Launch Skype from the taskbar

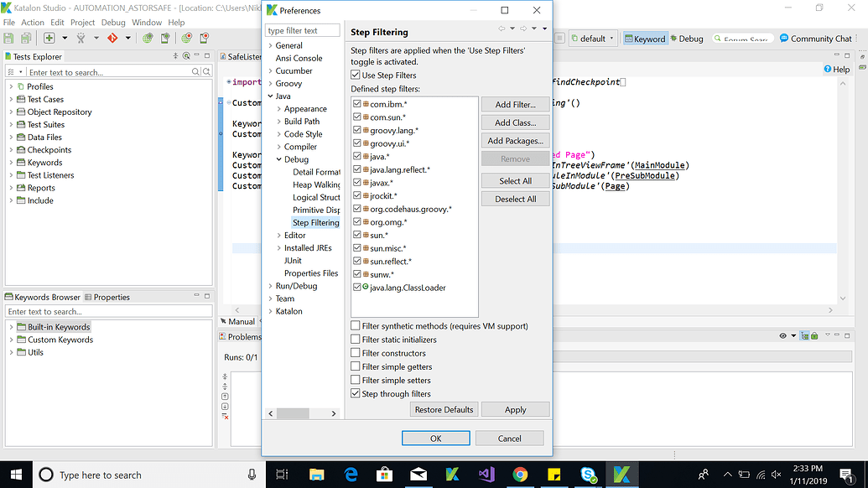click(x=588, y=475)
